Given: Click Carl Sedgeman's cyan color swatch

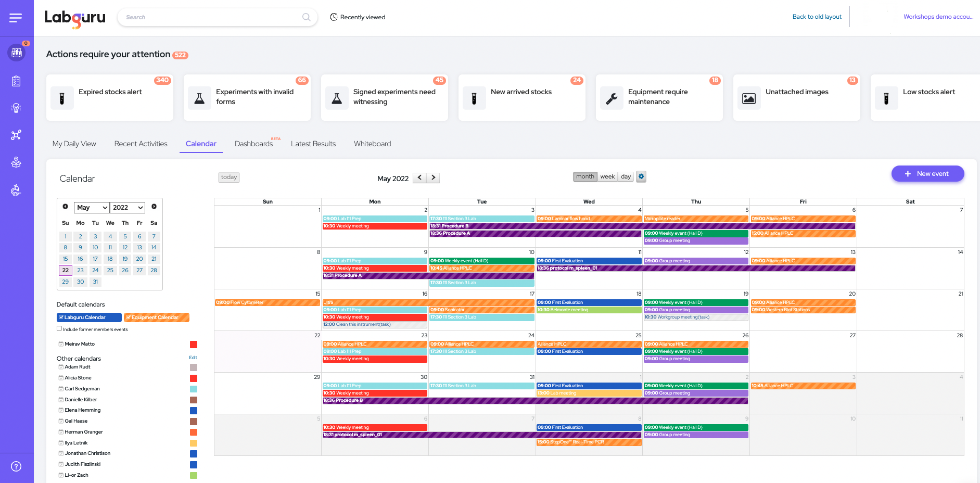Looking at the screenshot, I should [194, 389].
